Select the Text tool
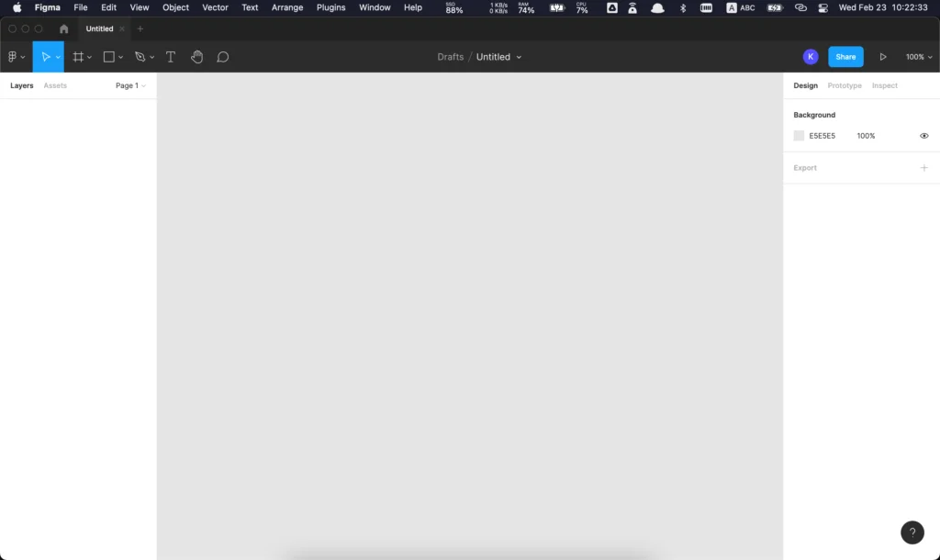This screenshot has width=940, height=560. (x=170, y=56)
